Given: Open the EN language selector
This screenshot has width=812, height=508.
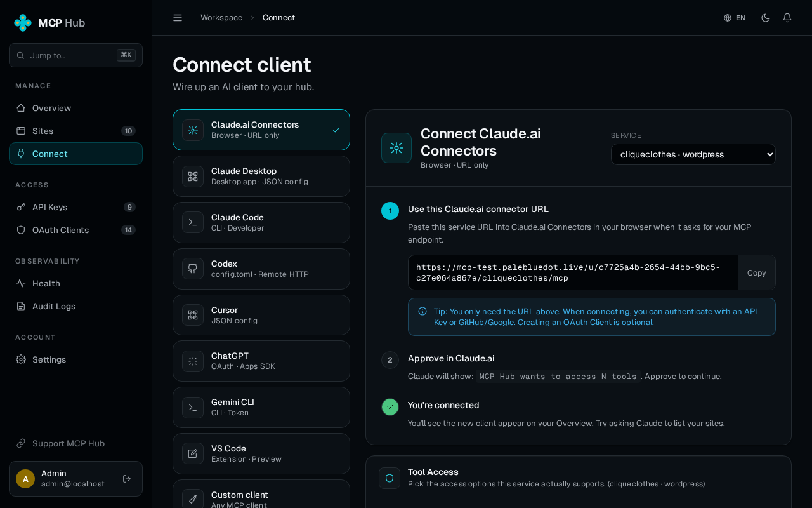Looking at the screenshot, I should (x=735, y=18).
